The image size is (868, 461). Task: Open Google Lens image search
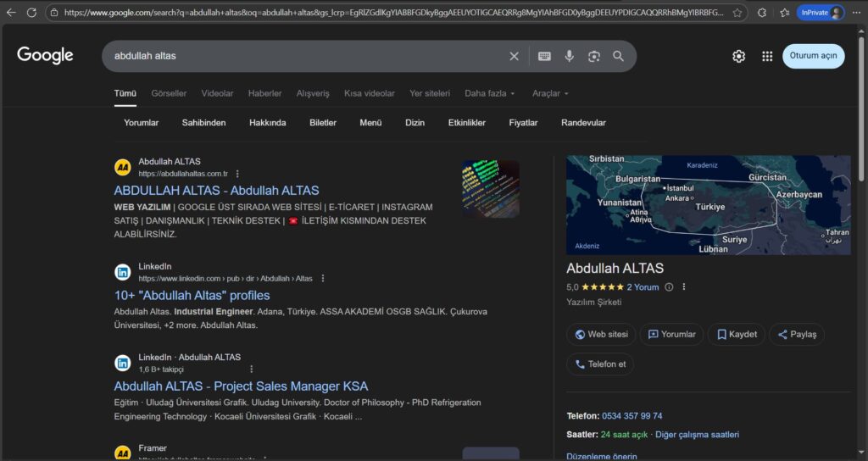click(594, 56)
